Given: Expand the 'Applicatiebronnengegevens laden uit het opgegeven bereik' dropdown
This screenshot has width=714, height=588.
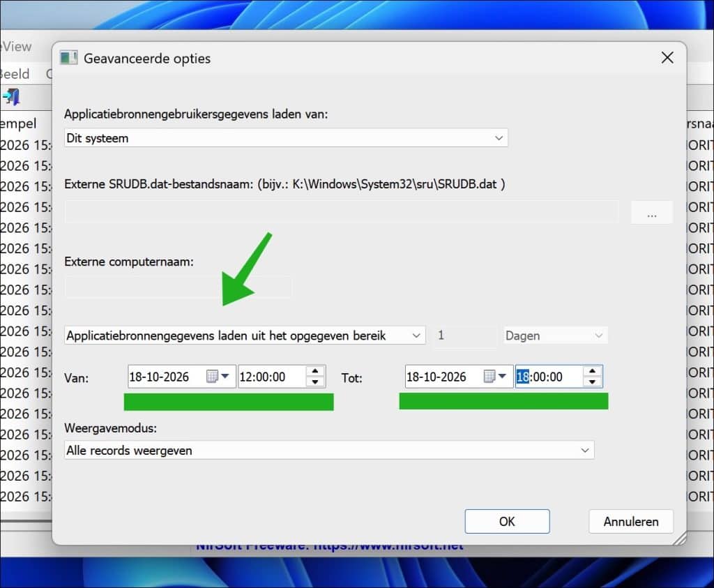Looking at the screenshot, I should pos(245,336).
